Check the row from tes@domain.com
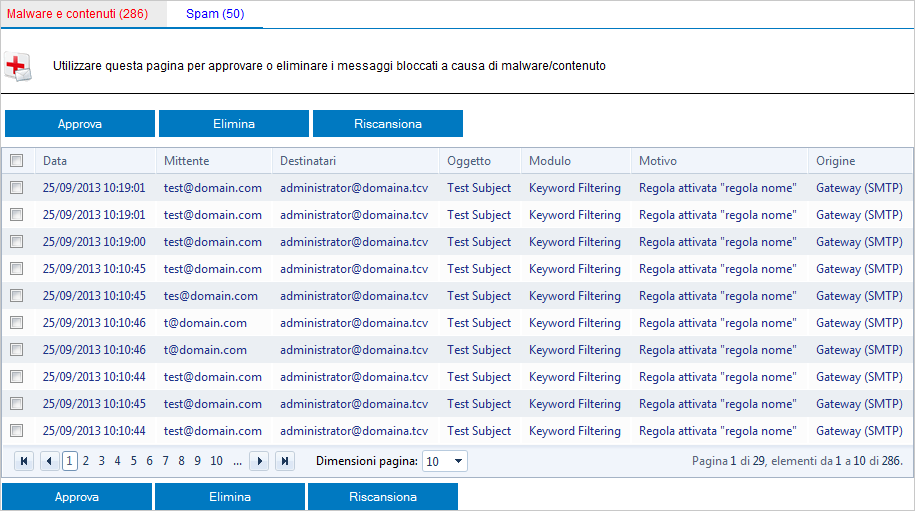 (17, 296)
